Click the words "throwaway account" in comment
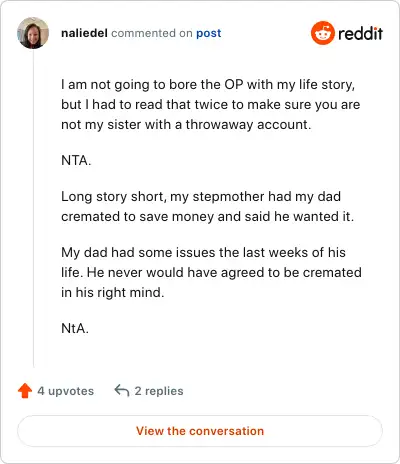The width and height of the screenshot is (400, 464). pyautogui.click(x=248, y=124)
